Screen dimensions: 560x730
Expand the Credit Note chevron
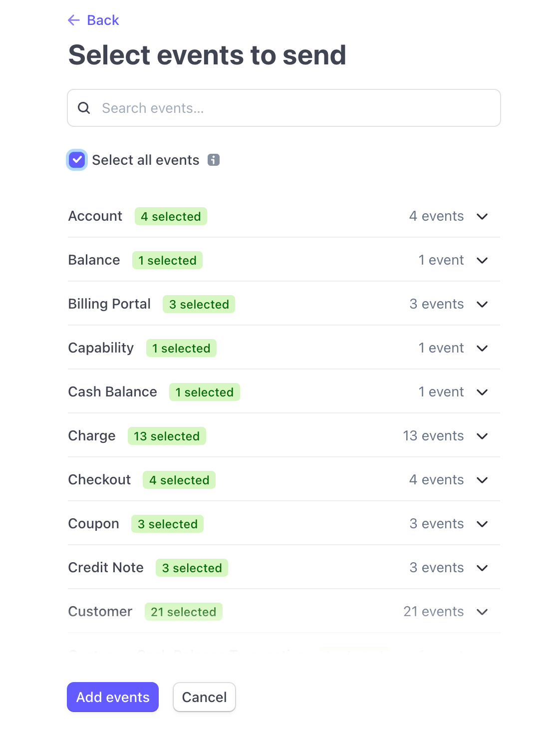482,568
